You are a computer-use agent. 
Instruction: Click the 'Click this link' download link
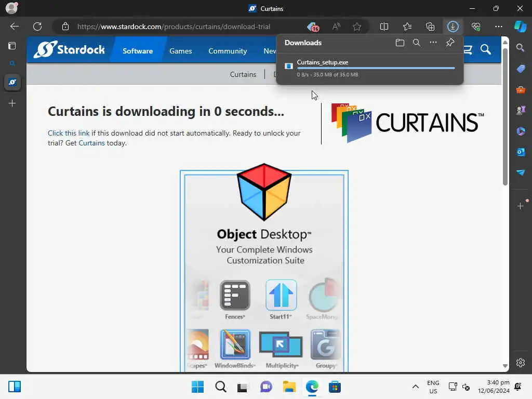click(69, 133)
